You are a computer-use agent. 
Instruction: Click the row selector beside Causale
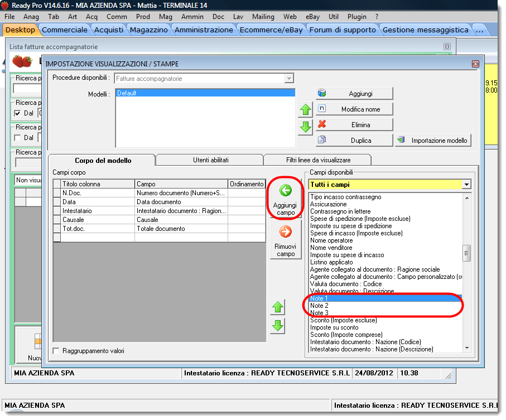pyautogui.click(x=57, y=220)
